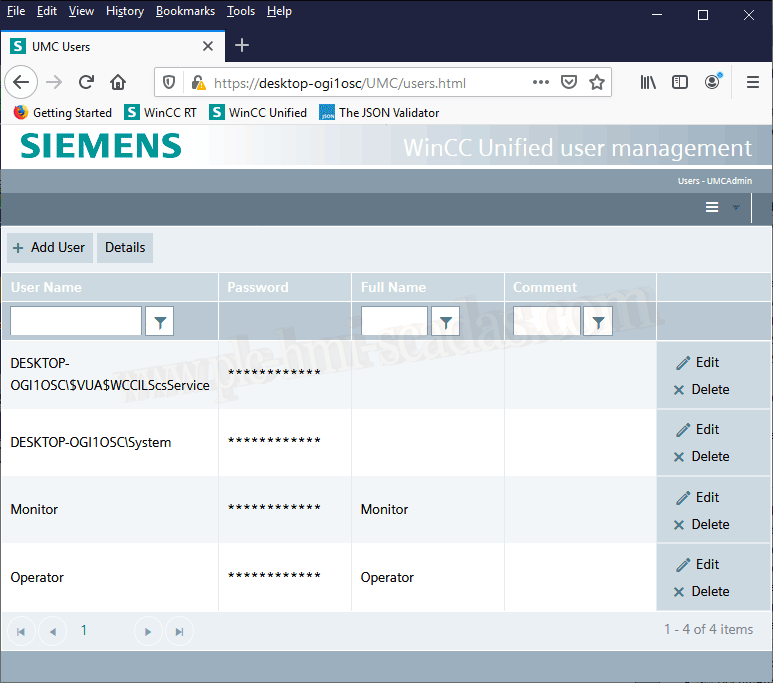Open the WinCC Unified bookmark

(x=259, y=113)
